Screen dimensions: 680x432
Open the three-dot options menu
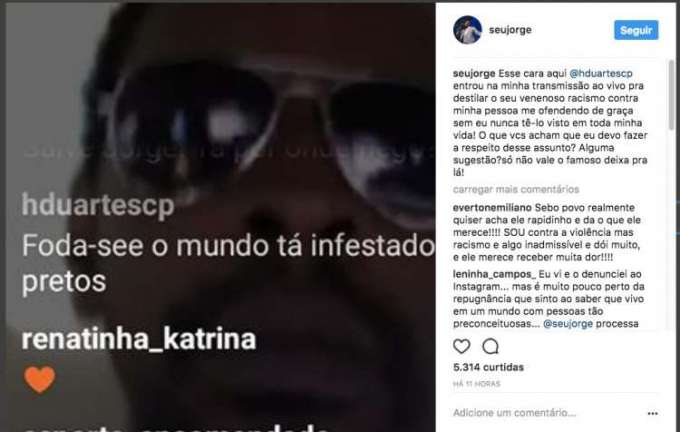(x=652, y=413)
